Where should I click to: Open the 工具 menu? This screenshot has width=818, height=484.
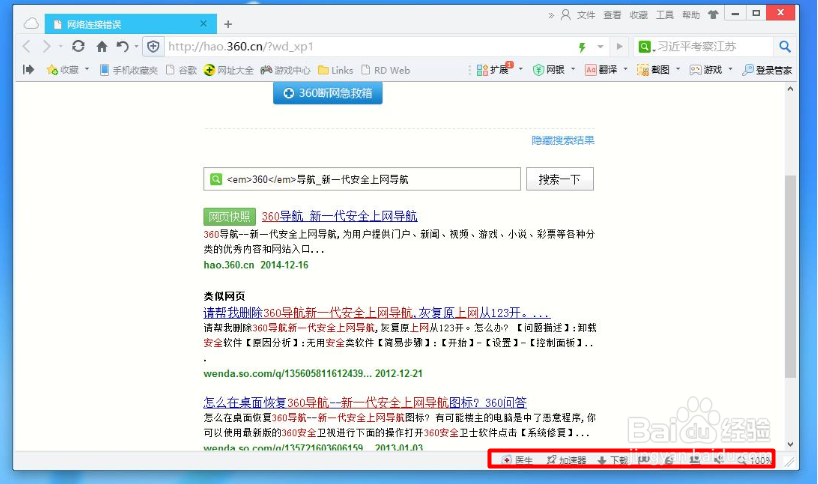click(665, 15)
